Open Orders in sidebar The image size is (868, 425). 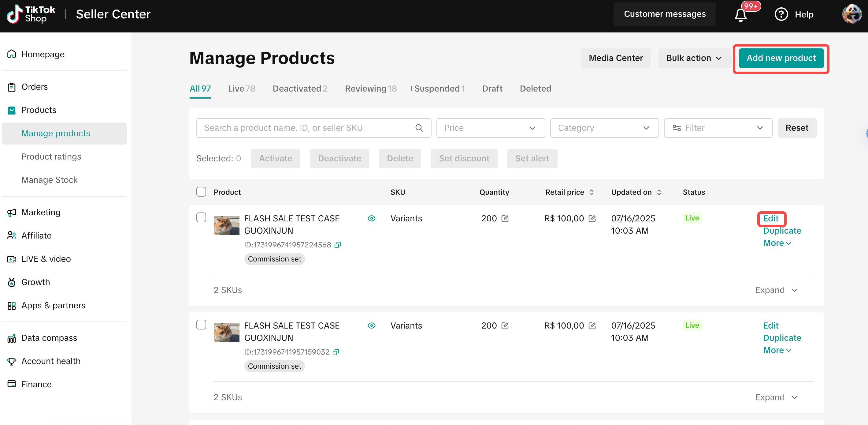(34, 87)
